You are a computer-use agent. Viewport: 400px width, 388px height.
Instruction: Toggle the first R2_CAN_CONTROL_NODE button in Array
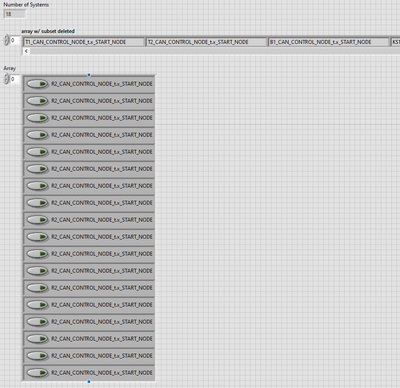37,84
